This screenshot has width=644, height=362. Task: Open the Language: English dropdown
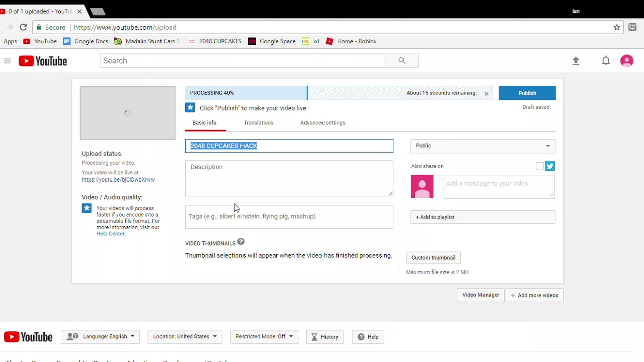[x=101, y=337]
